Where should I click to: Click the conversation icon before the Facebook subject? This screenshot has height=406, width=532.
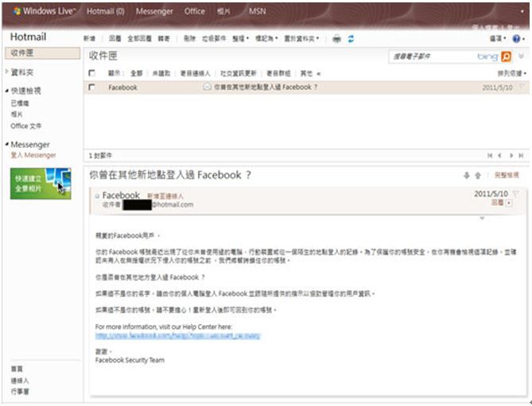click(207, 87)
